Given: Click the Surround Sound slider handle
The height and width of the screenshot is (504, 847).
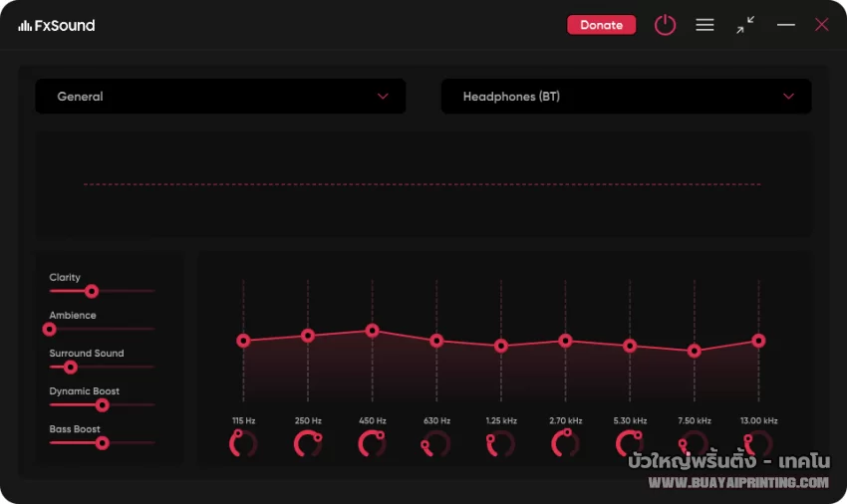Looking at the screenshot, I should click(x=71, y=368).
